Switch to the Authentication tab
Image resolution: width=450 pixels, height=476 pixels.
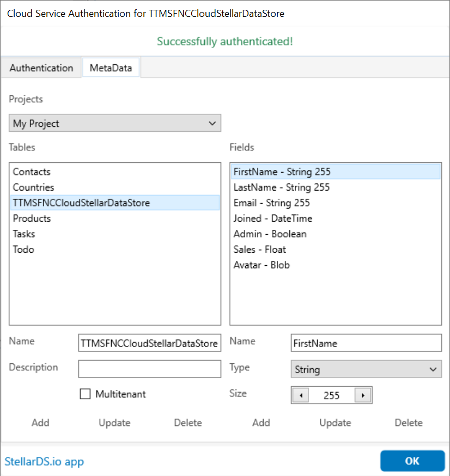click(41, 68)
